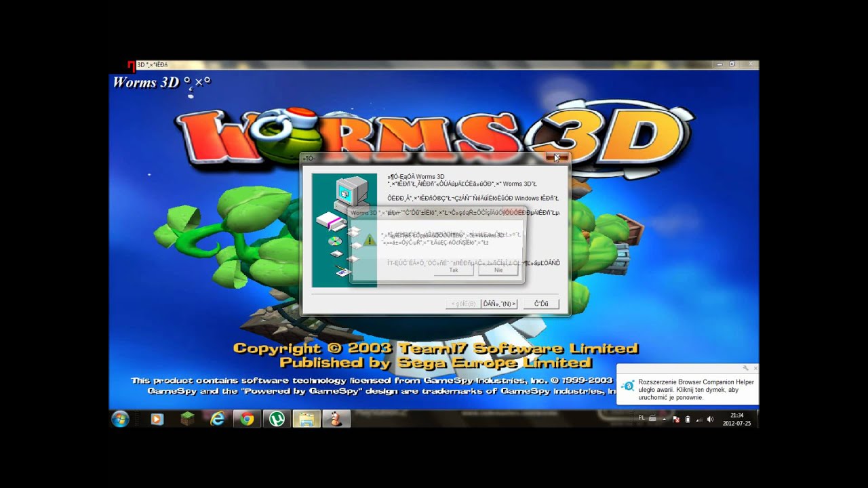
Task: Click the Show desktop strip beside the clock
Action: pyautogui.click(x=757, y=419)
